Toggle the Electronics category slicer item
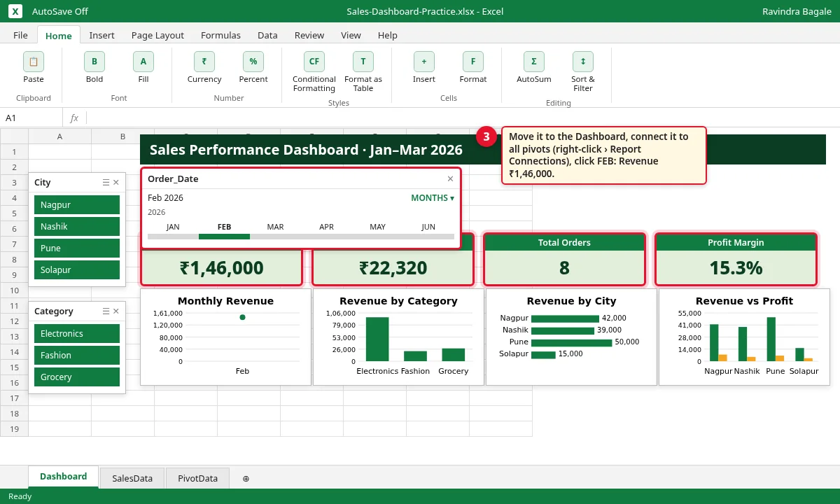This screenshot has width=840, height=504. [x=77, y=334]
